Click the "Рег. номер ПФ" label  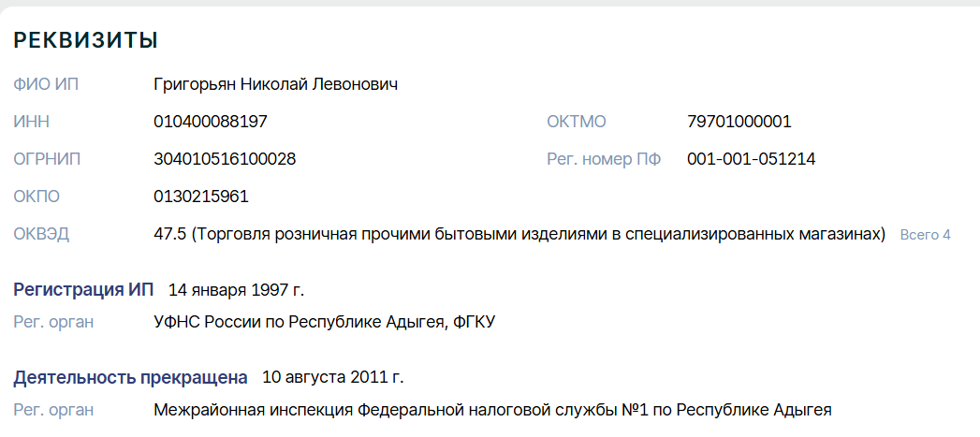coord(604,159)
